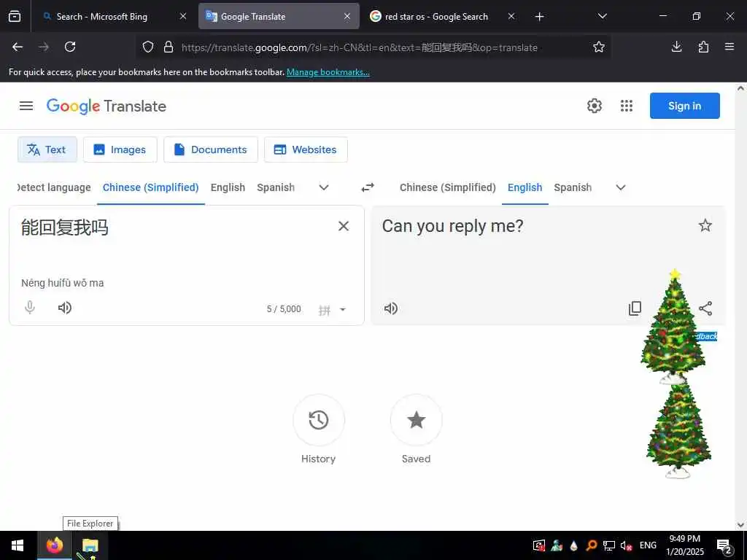747x560 pixels.
Task: Select Chinese (Simplified) as source language
Action: coord(150,187)
